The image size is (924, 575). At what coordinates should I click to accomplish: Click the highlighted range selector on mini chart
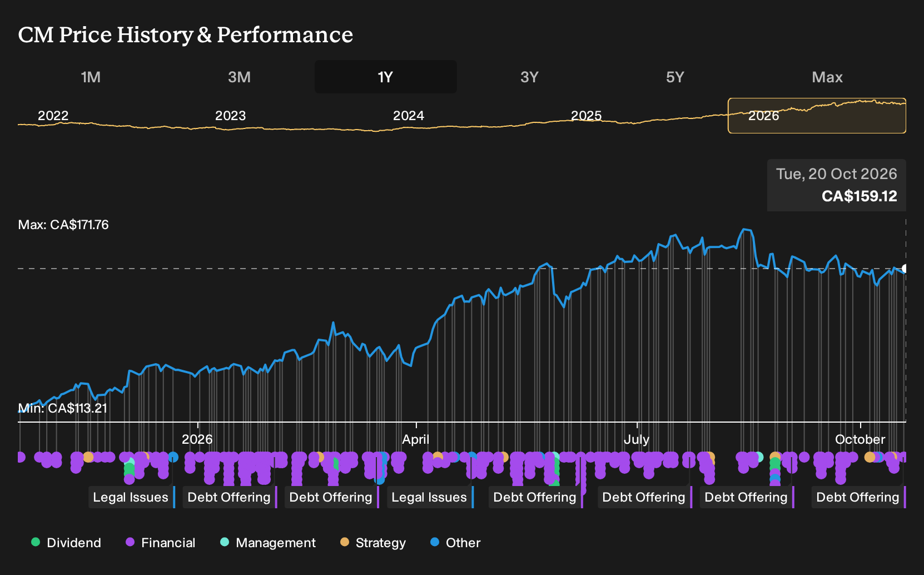(817, 116)
